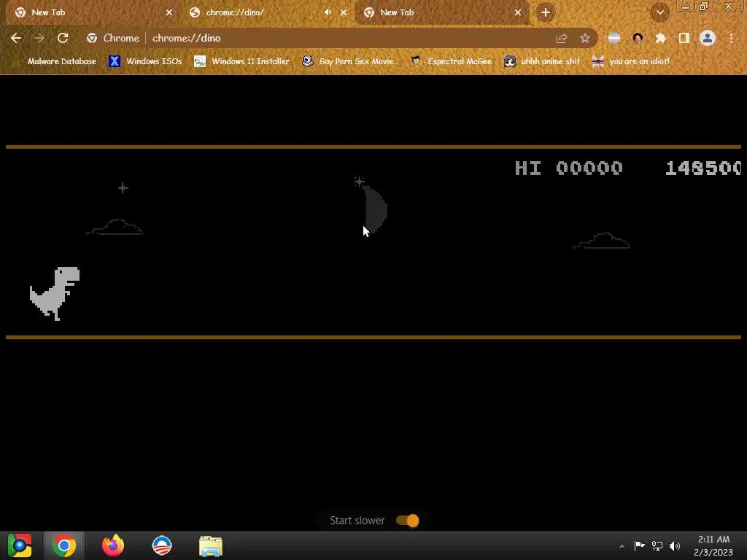The width and height of the screenshot is (747, 560).
Task: Mute the chrome://dino/ tab audio icon
Action: point(328,12)
